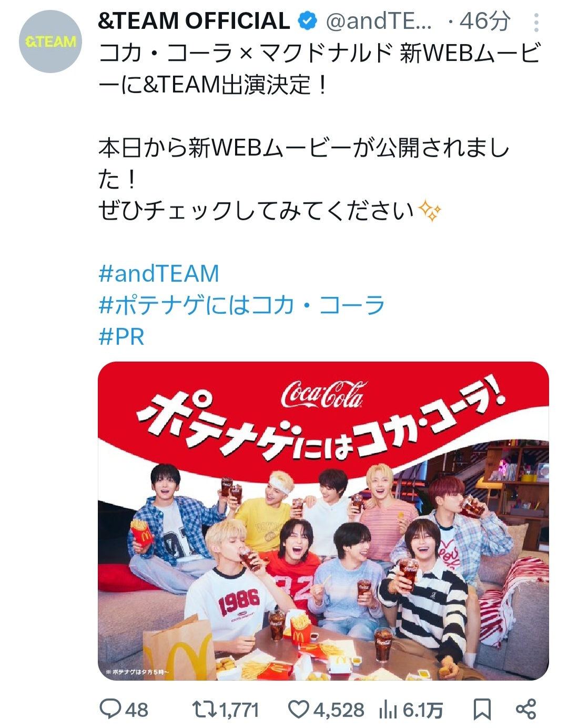
Task: Tap the reply speech bubble icon
Action: coord(110,710)
